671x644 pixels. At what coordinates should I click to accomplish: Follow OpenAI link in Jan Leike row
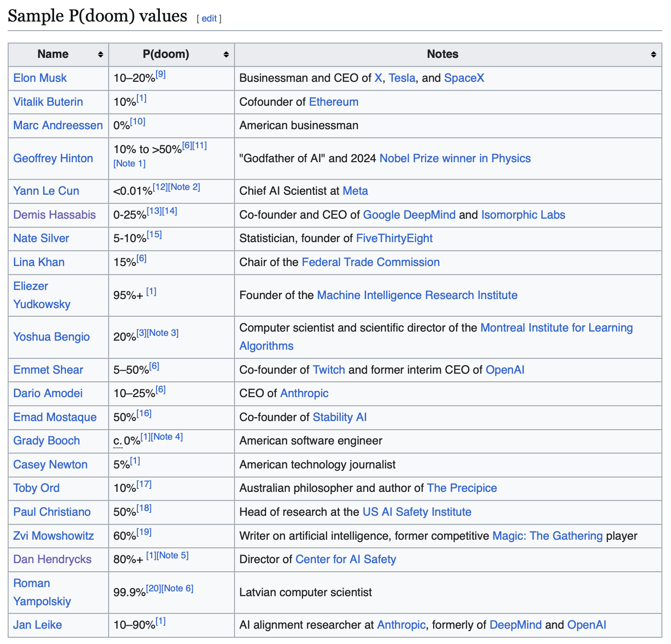click(x=587, y=625)
